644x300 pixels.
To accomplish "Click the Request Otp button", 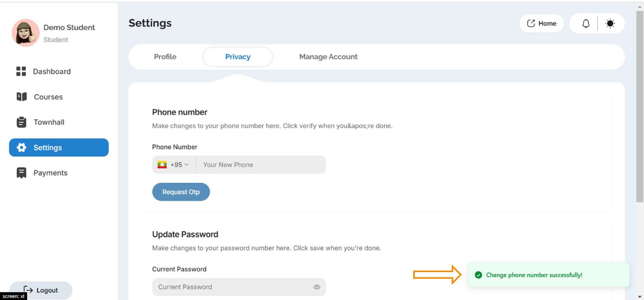I will pyautogui.click(x=181, y=192).
